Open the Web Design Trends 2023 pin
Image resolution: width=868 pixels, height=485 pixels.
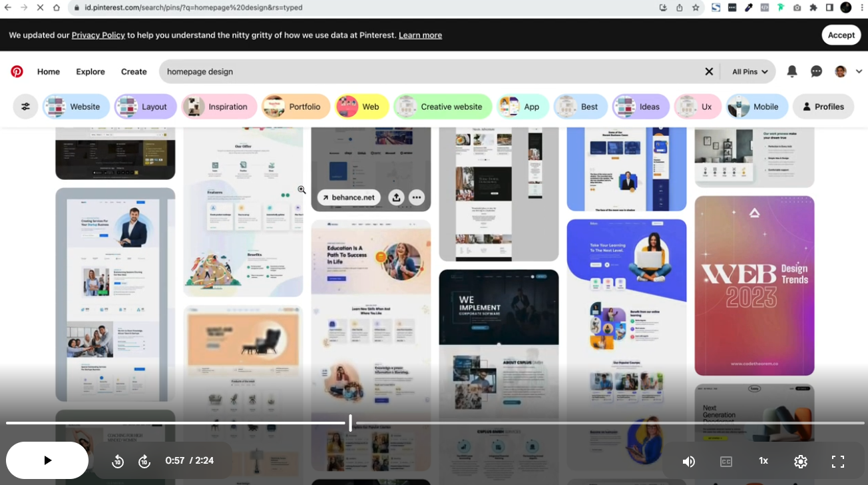tap(754, 285)
